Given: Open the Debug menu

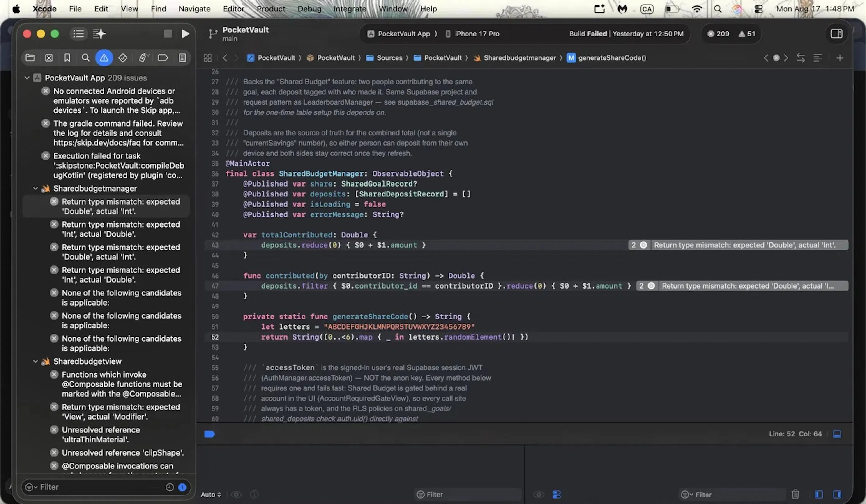Looking at the screenshot, I should click(x=309, y=9).
